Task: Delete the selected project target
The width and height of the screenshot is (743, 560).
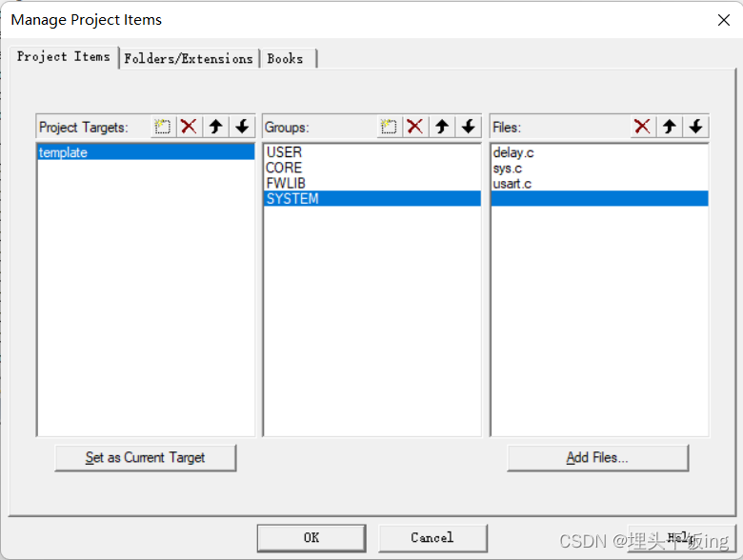Action: click(x=189, y=127)
